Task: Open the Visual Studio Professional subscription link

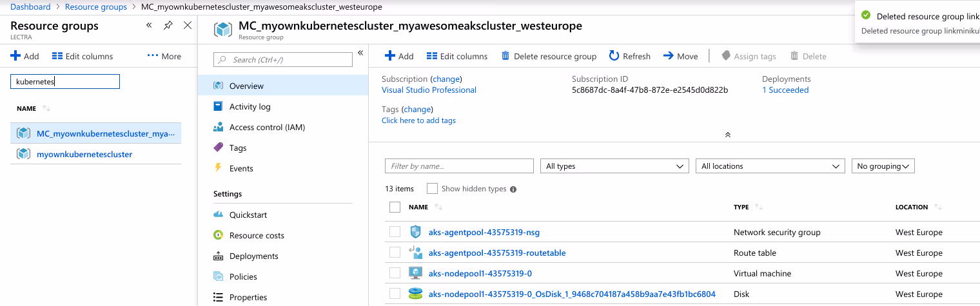Action: (x=429, y=90)
